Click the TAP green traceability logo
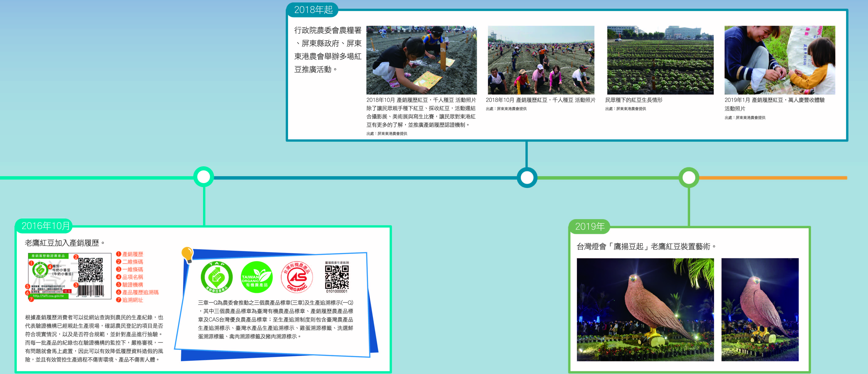 coord(216,277)
